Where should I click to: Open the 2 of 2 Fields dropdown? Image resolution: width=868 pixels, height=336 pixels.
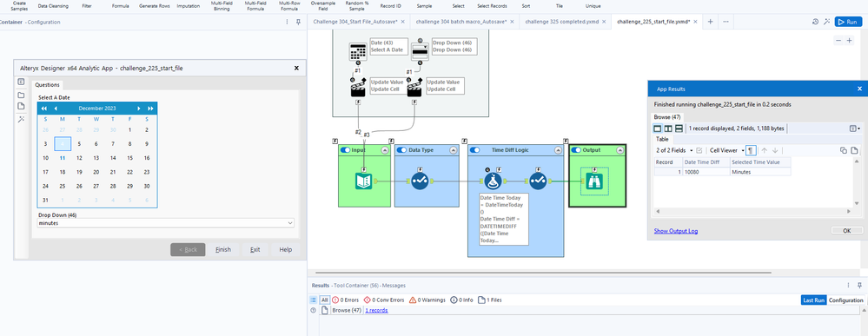click(674, 150)
